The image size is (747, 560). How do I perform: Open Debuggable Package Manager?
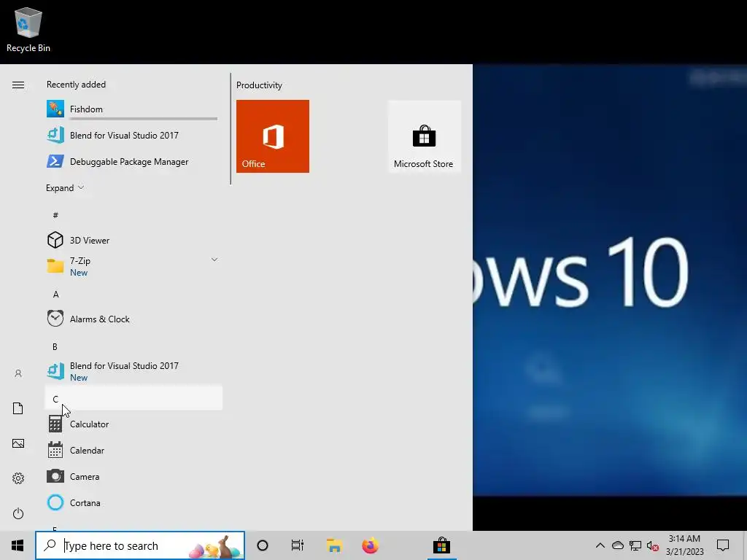(x=133, y=161)
